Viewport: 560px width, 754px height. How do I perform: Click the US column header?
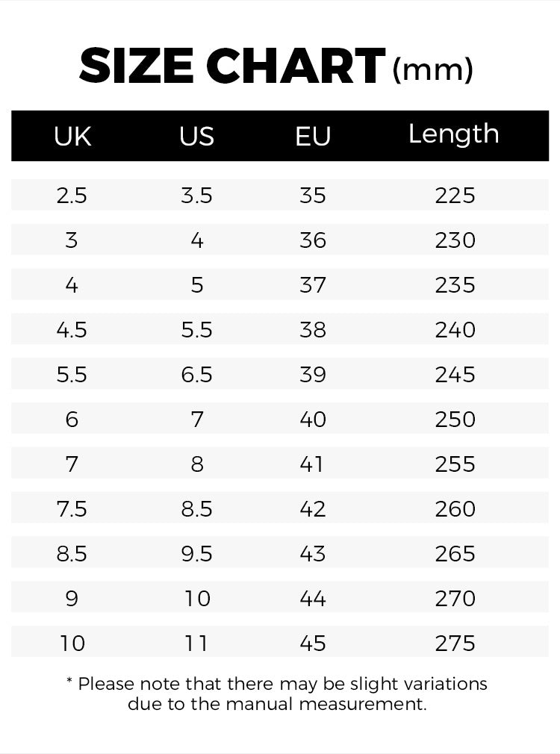coord(196,137)
